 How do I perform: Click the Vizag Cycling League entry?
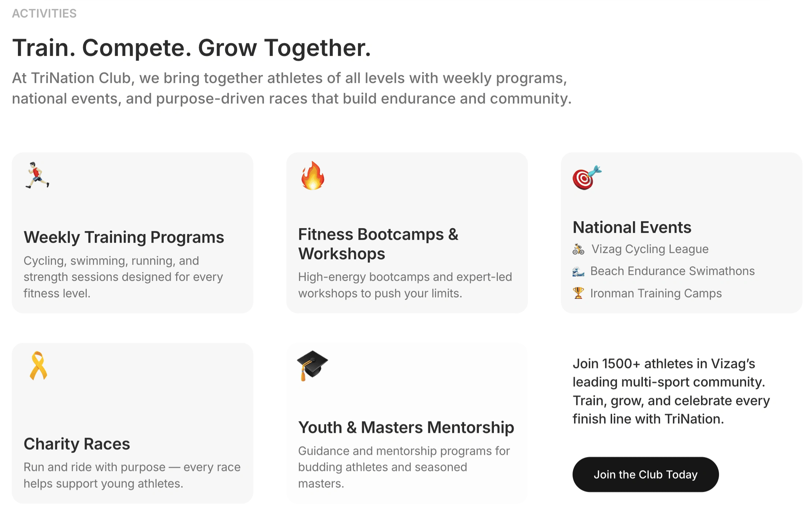coord(650,249)
